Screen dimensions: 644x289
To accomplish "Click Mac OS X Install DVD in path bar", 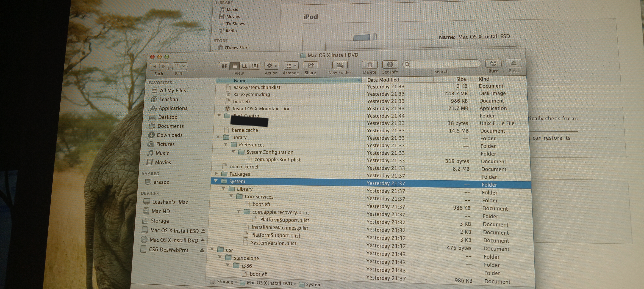I will tap(266, 283).
